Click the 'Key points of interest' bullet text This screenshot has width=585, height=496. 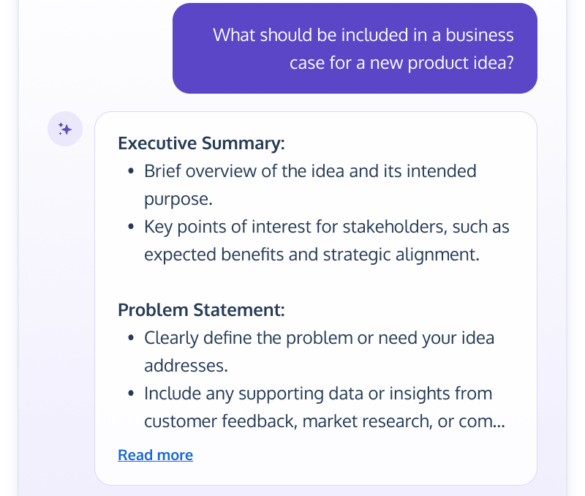(326, 240)
